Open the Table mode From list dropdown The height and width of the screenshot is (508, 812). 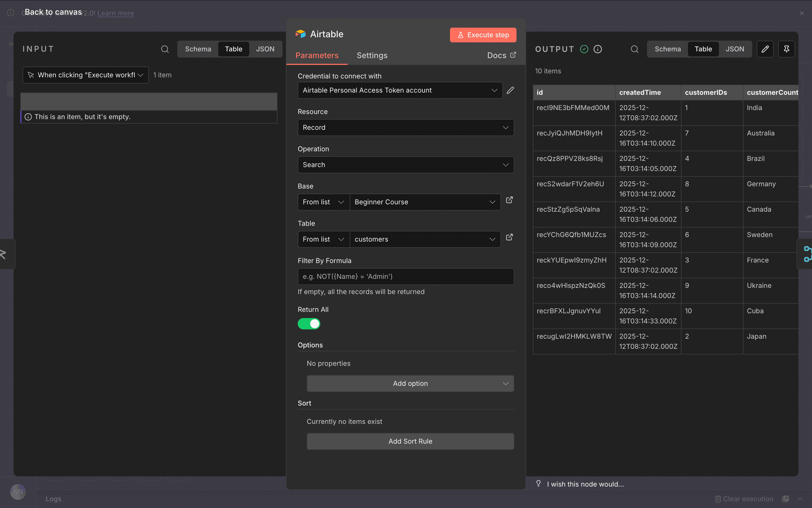pos(323,240)
